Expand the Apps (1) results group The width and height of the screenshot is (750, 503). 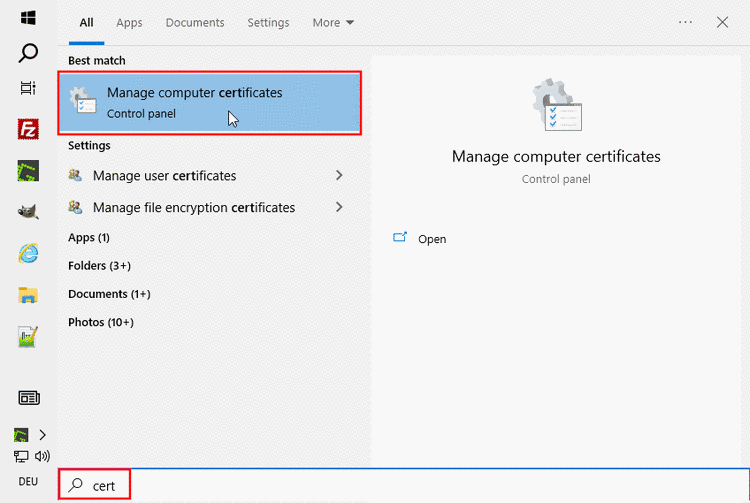(89, 238)
